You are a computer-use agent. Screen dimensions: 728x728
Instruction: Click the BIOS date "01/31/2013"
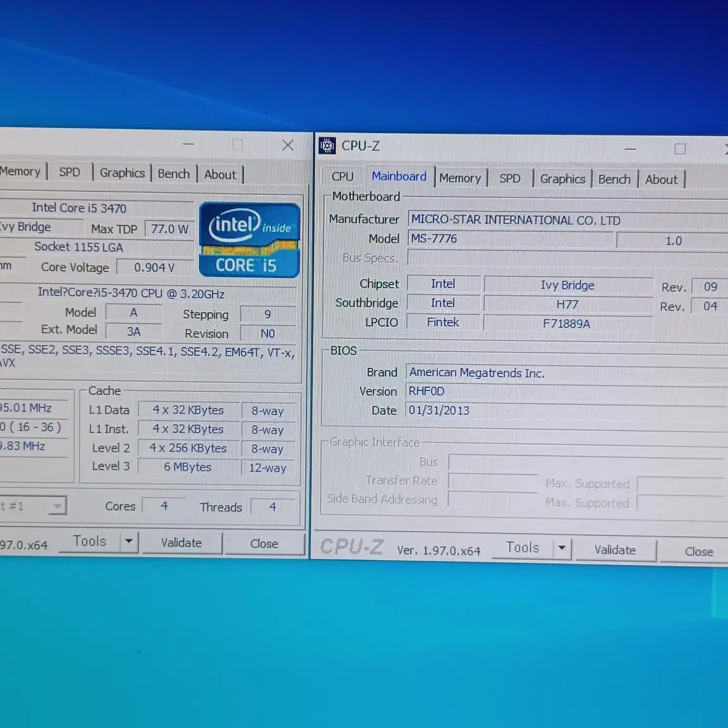pyautogui.click(x=566, y=410)
